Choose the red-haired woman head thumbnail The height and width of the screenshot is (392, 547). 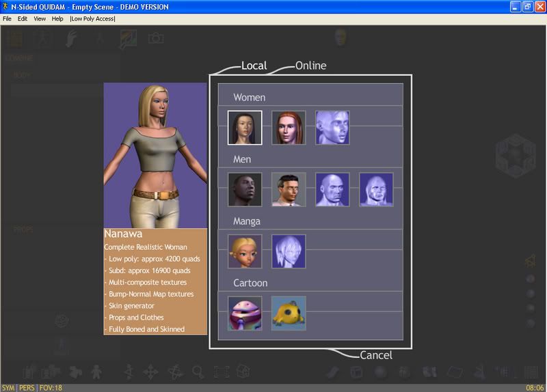point(289,128)
